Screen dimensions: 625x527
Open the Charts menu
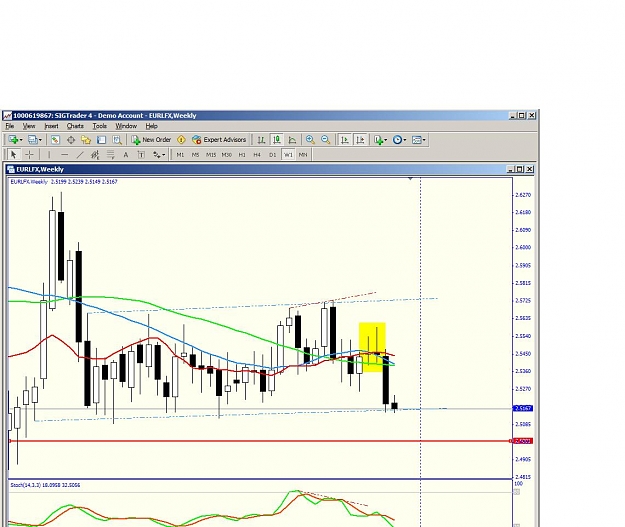click(x=75, y=126)
